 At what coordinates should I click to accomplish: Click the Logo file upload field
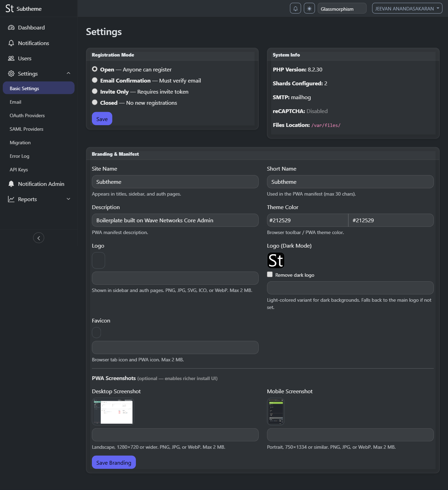(x=175, y=278)
